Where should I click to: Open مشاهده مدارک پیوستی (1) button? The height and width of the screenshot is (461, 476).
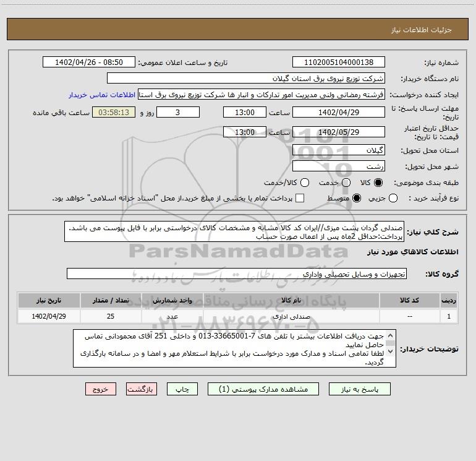click(x=263, y=389)
